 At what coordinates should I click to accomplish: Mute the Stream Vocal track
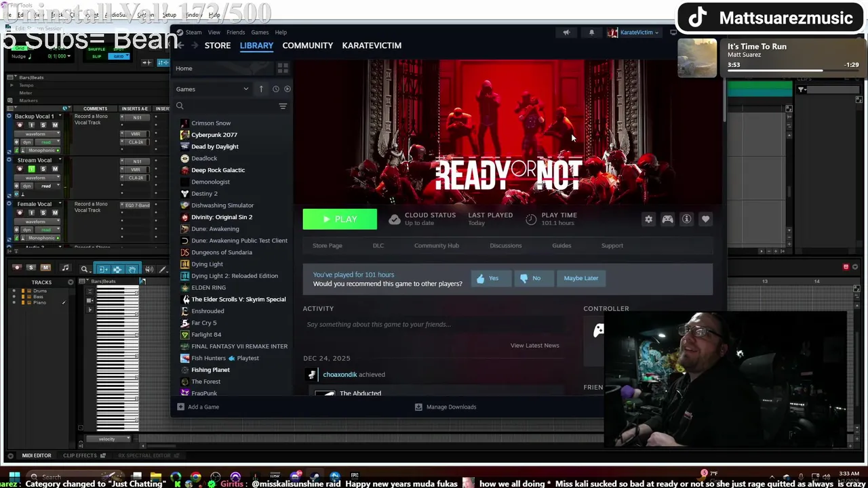click(x=54, y=169)
